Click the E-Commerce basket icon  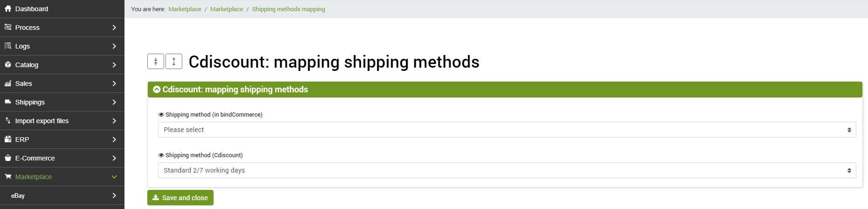tap(7, 158)
